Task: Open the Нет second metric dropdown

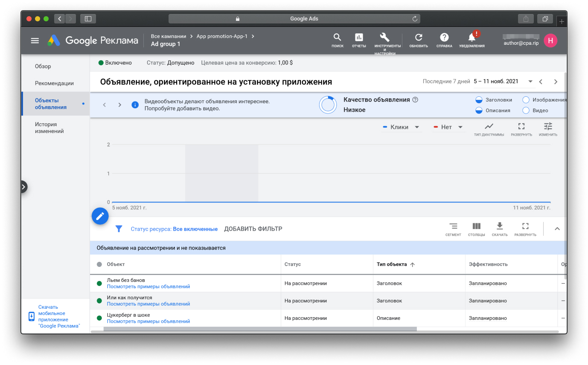Action: [448, 127]
